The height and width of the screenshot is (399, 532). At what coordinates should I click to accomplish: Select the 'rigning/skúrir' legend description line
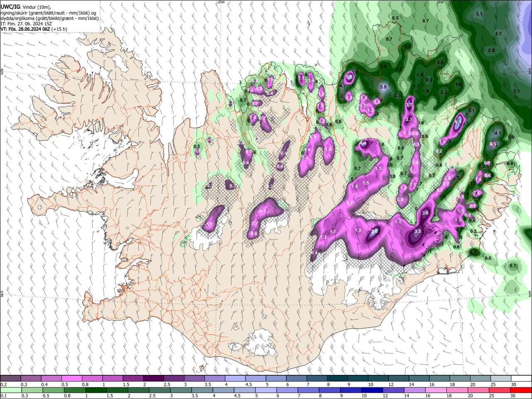coord(49,13)
